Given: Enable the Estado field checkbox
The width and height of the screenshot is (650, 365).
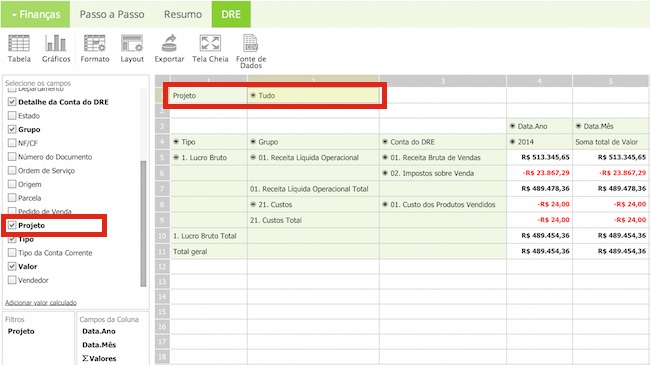Looking at the screenshot, I should coord(12,115).
